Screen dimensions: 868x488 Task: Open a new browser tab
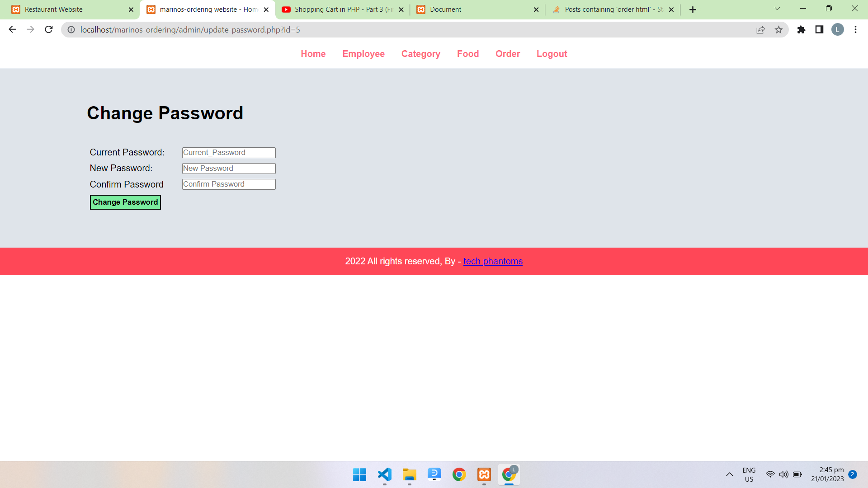point(693,9)
